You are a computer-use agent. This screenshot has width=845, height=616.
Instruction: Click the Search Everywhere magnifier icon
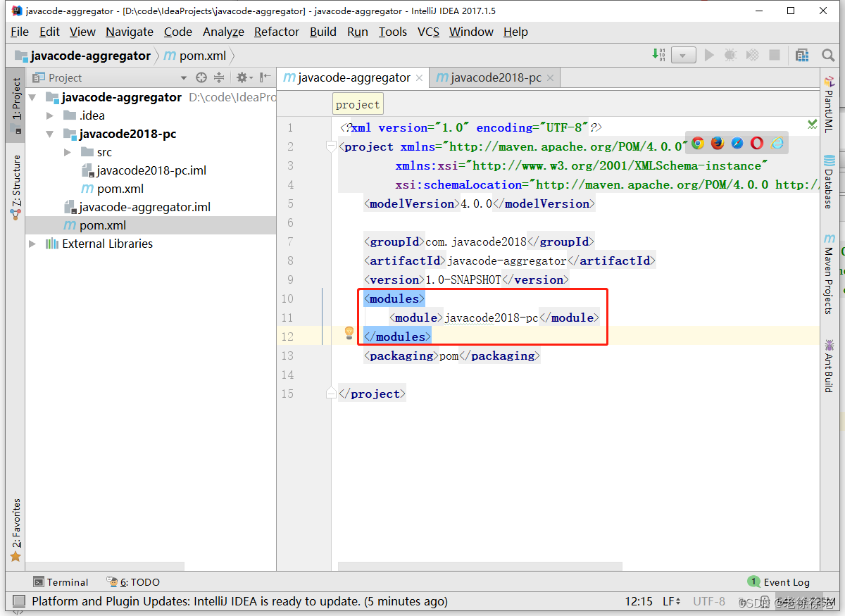[x=828, y=55]
